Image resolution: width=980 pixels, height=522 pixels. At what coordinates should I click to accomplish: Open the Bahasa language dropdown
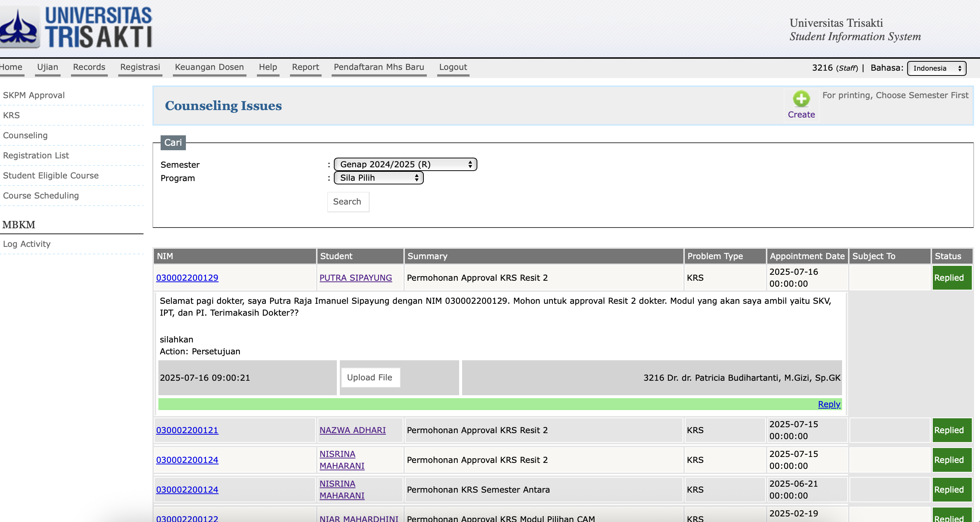click(x=936, y=68)
